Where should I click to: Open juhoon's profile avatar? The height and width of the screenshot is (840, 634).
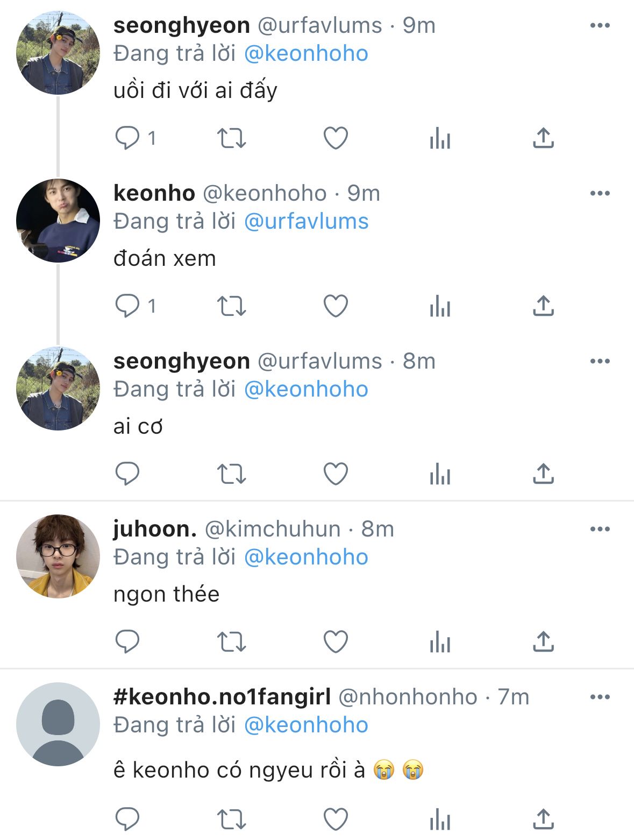[x=58, y=556]
